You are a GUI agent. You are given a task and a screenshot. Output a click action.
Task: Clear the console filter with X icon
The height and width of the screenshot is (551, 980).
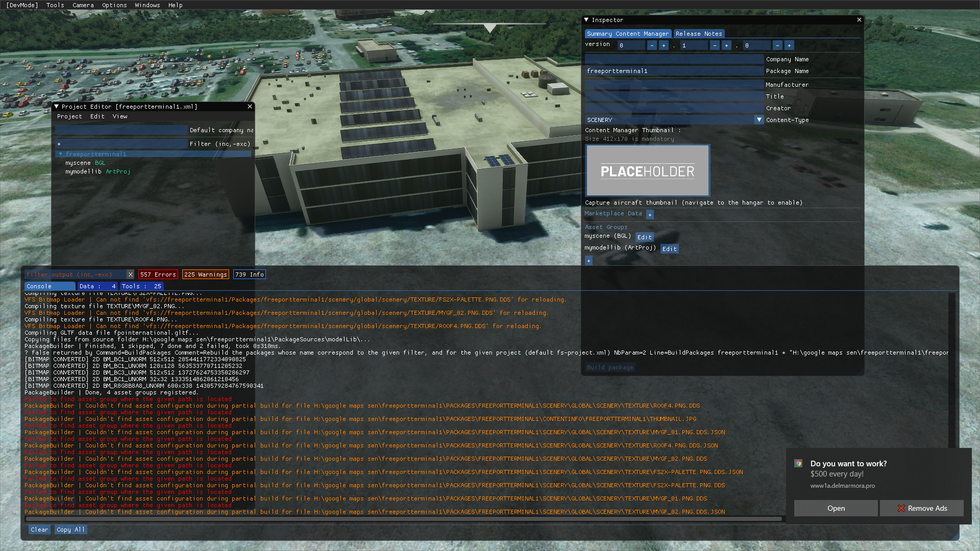click(130, 274)
